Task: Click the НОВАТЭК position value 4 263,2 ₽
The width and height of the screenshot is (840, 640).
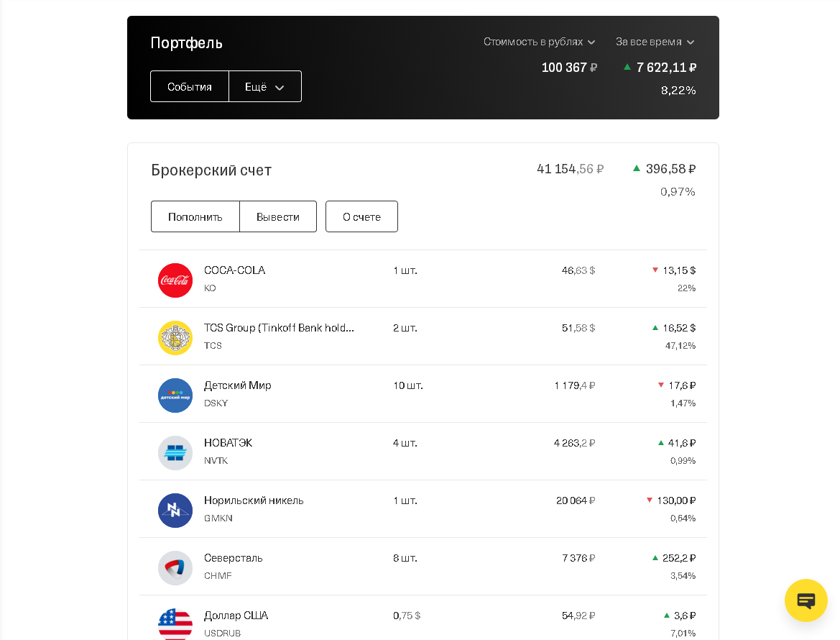Action: click(574, 443)
